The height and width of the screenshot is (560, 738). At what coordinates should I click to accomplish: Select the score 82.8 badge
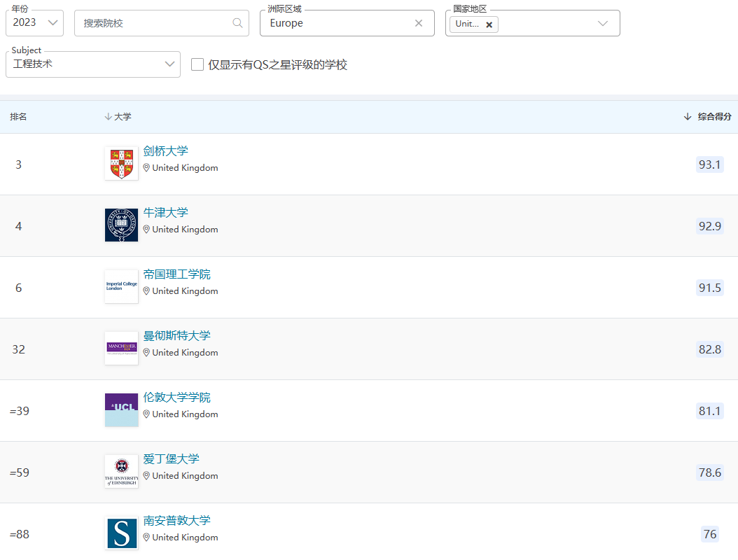[710, 349]
